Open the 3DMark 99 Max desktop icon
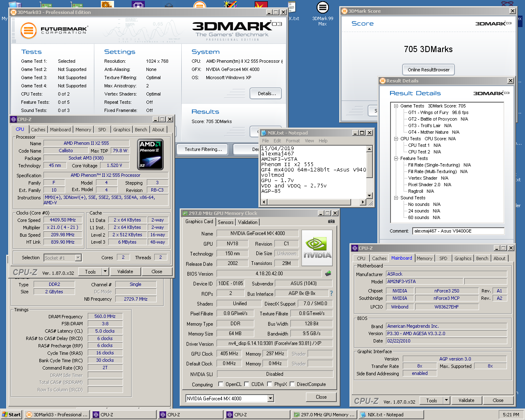 point(323,14)
